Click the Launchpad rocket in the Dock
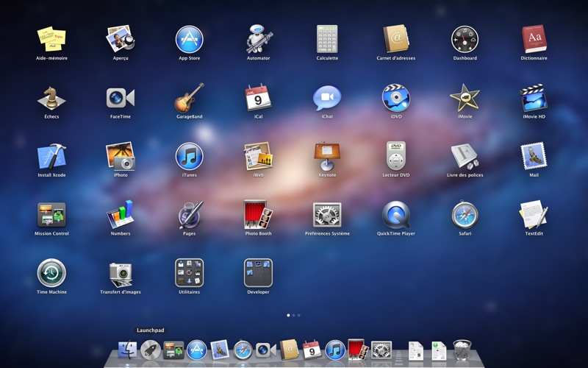 click(x=151, y=350)
